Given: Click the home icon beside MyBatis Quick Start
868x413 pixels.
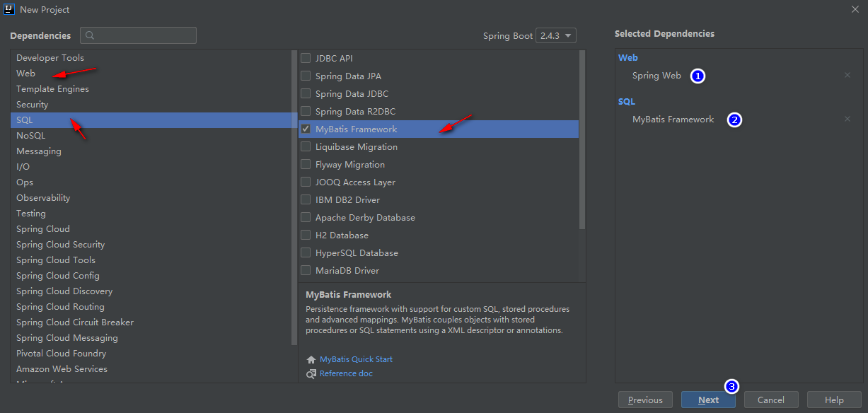Looking at the screenshot, I should tap(311, 359).
